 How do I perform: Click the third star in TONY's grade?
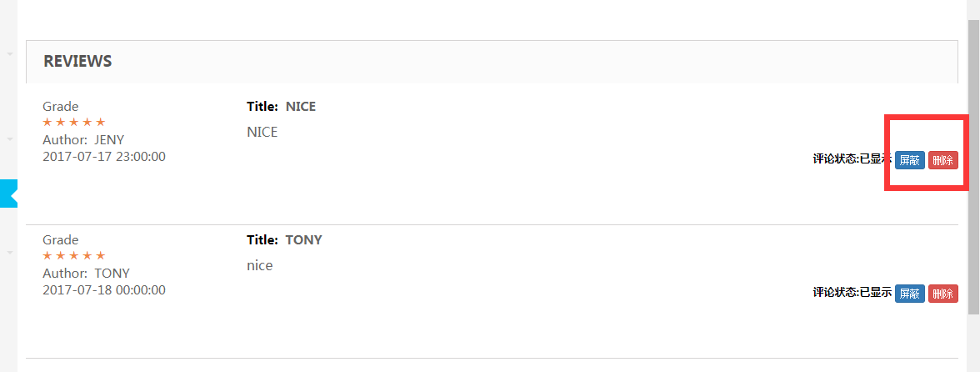(x=74, y=256)
